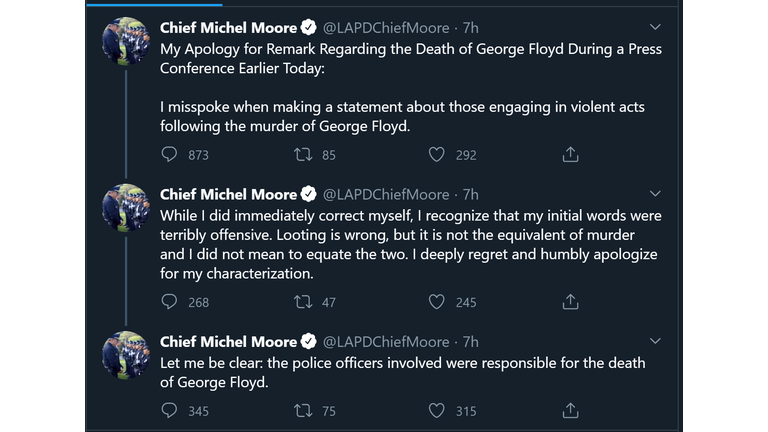Share the tweet about looting being wrong
The width and height of the screenshot is (768, 432).
(571, 302)
